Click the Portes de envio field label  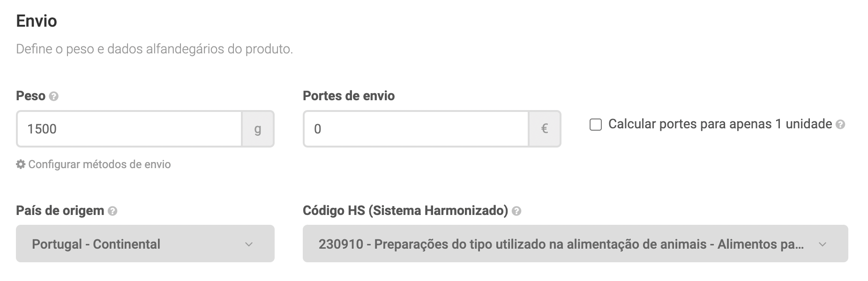click(x=349, y=96)
